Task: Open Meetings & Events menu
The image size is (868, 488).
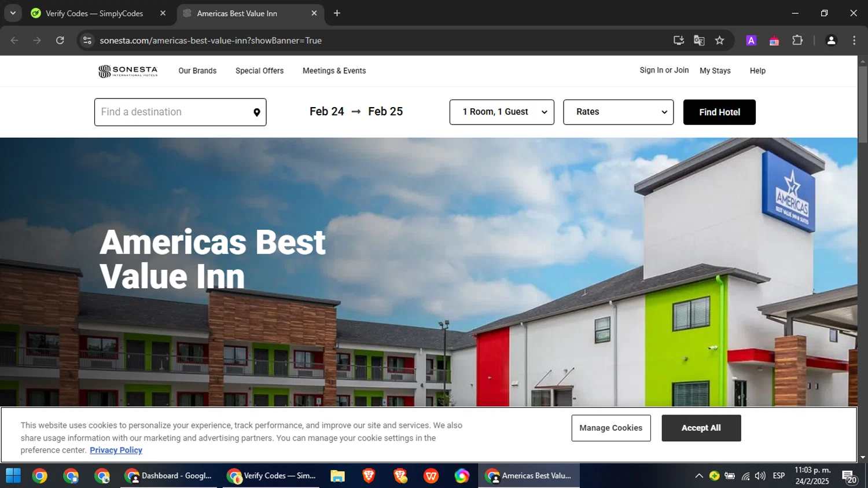Action: (334, 71)
